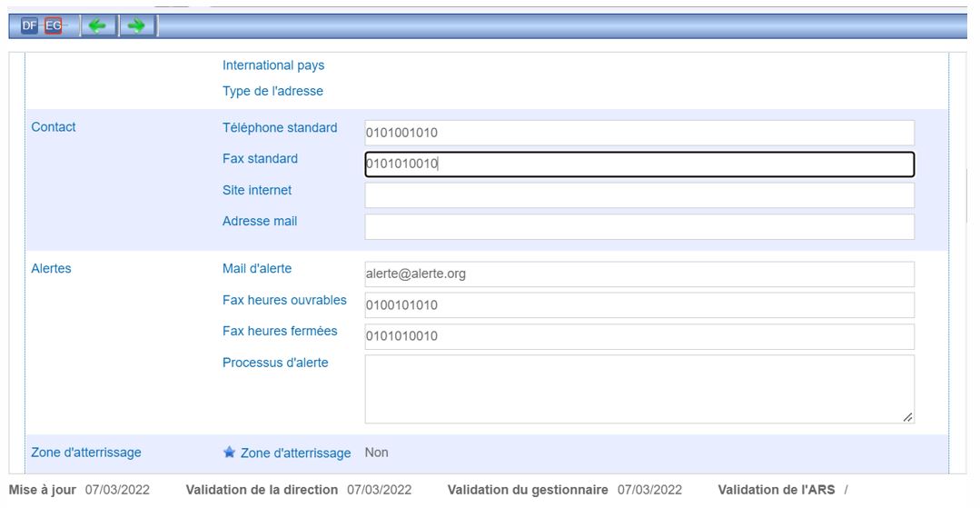Click the blue star beside Zone d'atterrissage
980x508 pixels.
coord(230,453)
